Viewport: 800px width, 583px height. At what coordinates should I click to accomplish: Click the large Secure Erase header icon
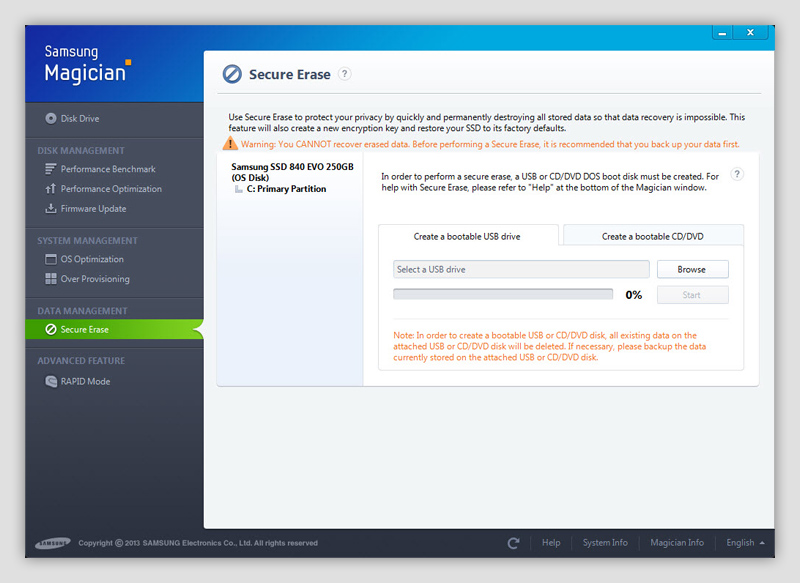click(232, 74)
